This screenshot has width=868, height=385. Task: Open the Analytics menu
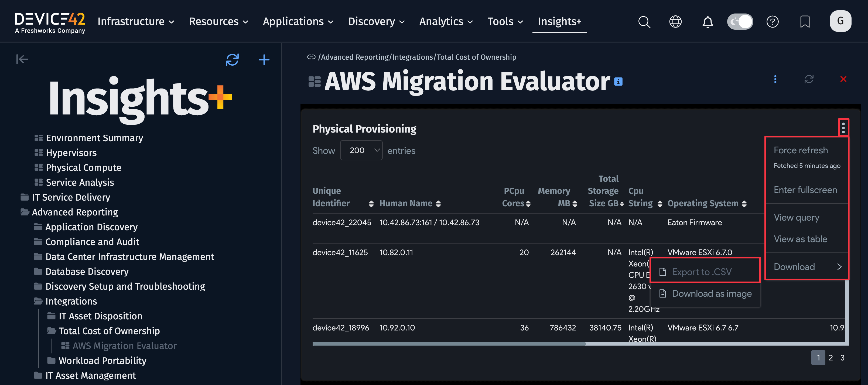(446, 22)
